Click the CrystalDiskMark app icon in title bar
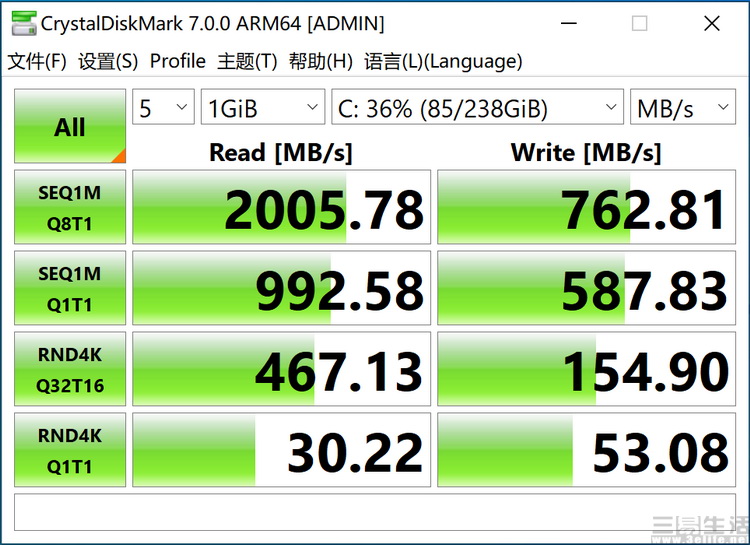Image resolution: width=750 pixels, height=545 pixels. tap(24, 23)
